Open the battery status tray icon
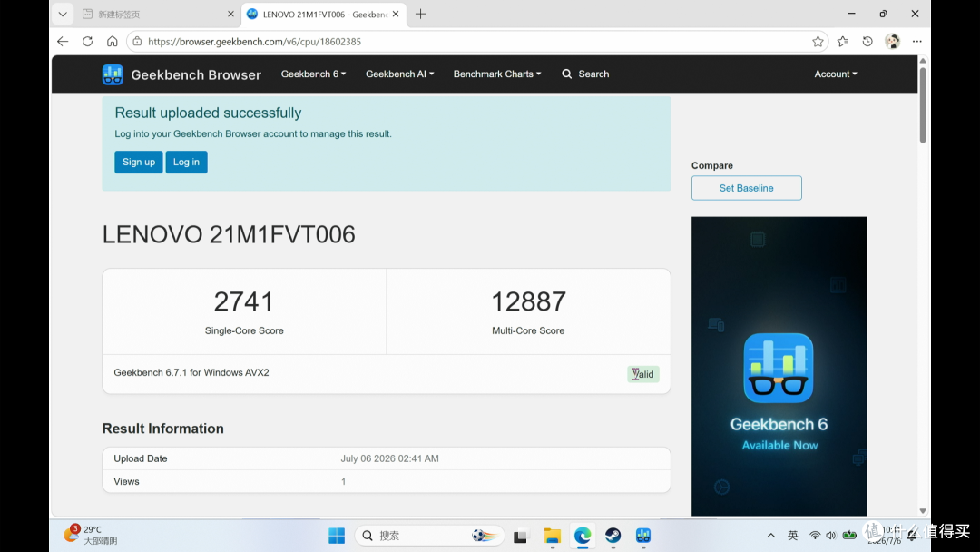 coord(849,535)
